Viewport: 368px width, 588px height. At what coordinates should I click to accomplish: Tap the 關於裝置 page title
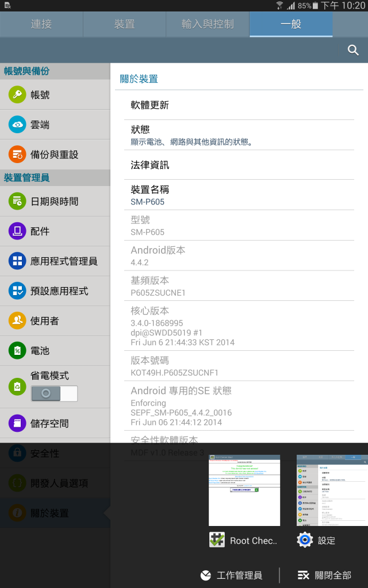(139, 79)
